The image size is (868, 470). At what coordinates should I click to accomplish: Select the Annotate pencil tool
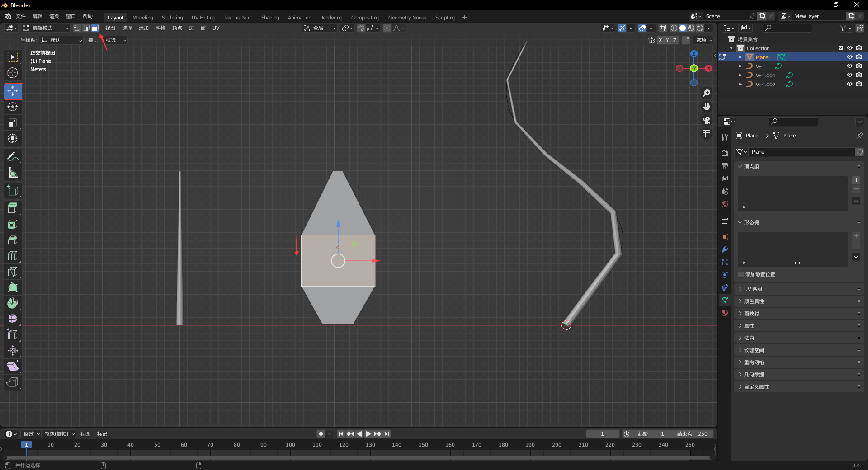tap(13, 156)
